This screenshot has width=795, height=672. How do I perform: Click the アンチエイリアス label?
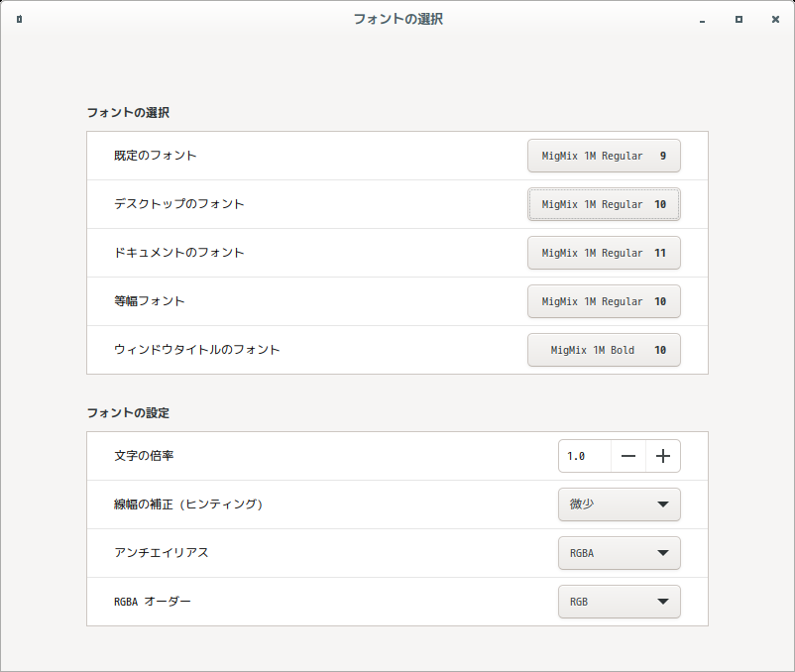[162, 553]
